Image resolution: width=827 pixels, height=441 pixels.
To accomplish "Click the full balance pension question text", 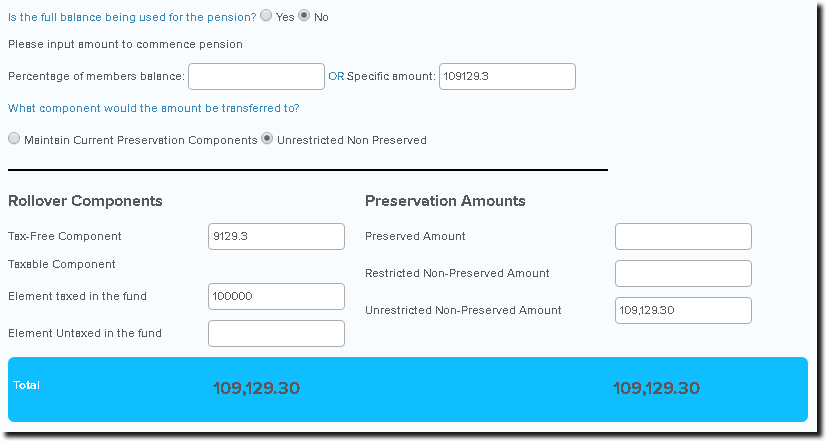I will [x=132, y=17].
